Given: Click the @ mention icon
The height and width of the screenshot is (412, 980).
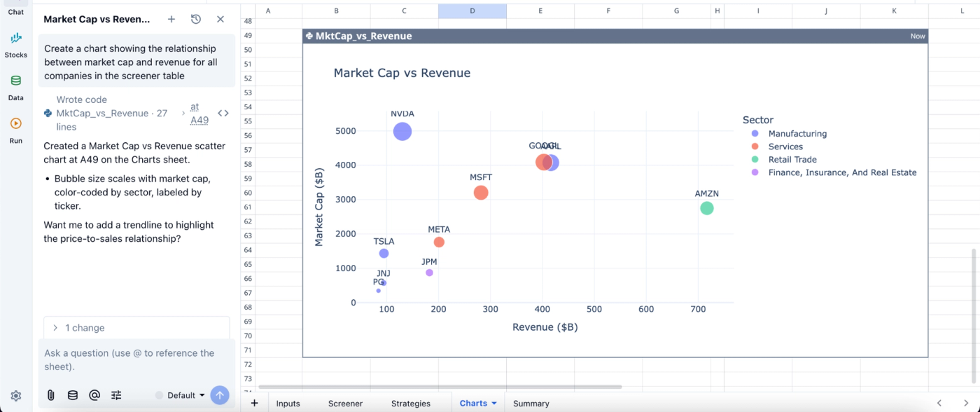Looking at the screenshot, I should pyautogui.click(x=94, y=395).
